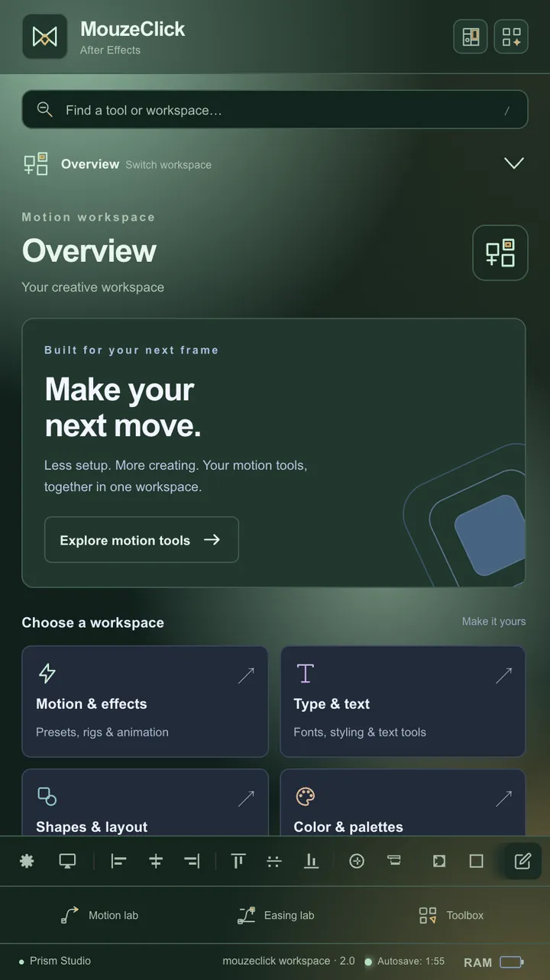This screenshot has width=550, height=980.
Task: Switch to the Toolbox tab
Action: pos(451,915)
